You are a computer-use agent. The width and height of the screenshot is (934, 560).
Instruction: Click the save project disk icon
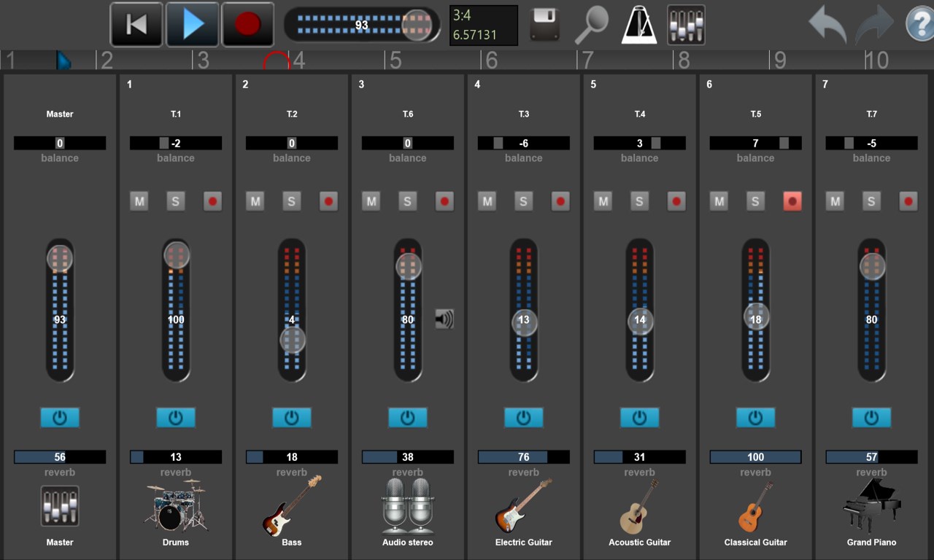(x=544, y=24)
